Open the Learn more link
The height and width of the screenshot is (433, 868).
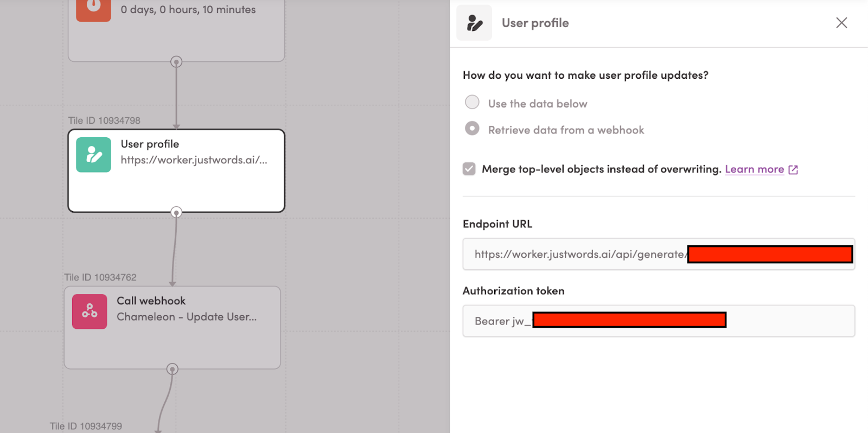tap(754, 169)
